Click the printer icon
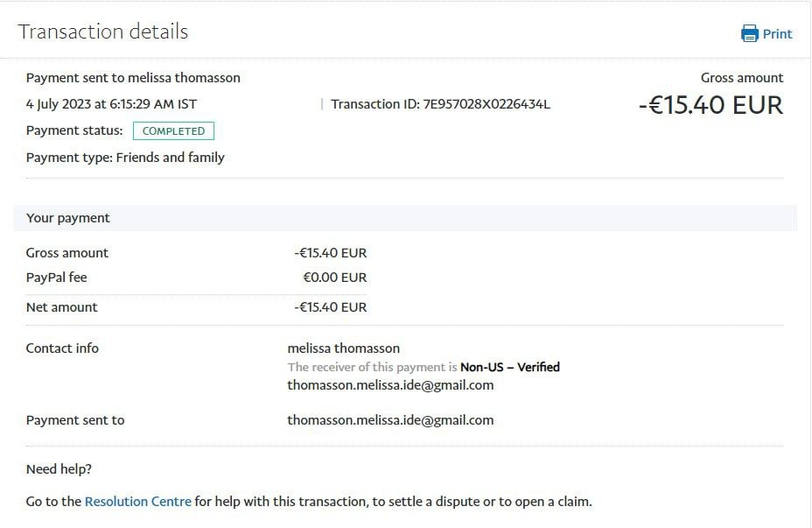 coord(749,33)
